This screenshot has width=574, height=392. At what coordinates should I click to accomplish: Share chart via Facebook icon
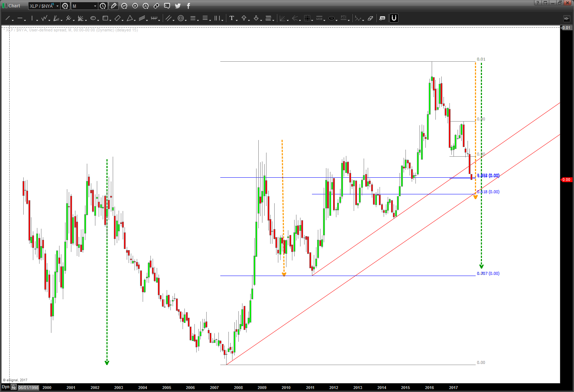click(x=188, y=6)
